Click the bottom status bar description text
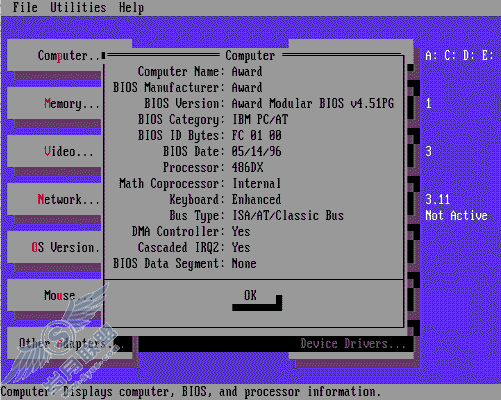The height and width of the screenshot is (400, 501). pos(191,391)
